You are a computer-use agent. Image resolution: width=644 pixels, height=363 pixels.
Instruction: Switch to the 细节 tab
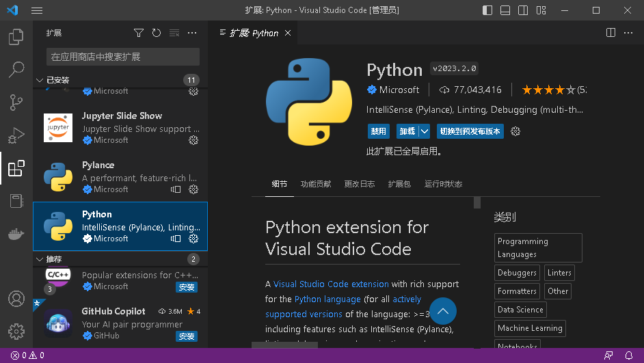pos(280,184)
